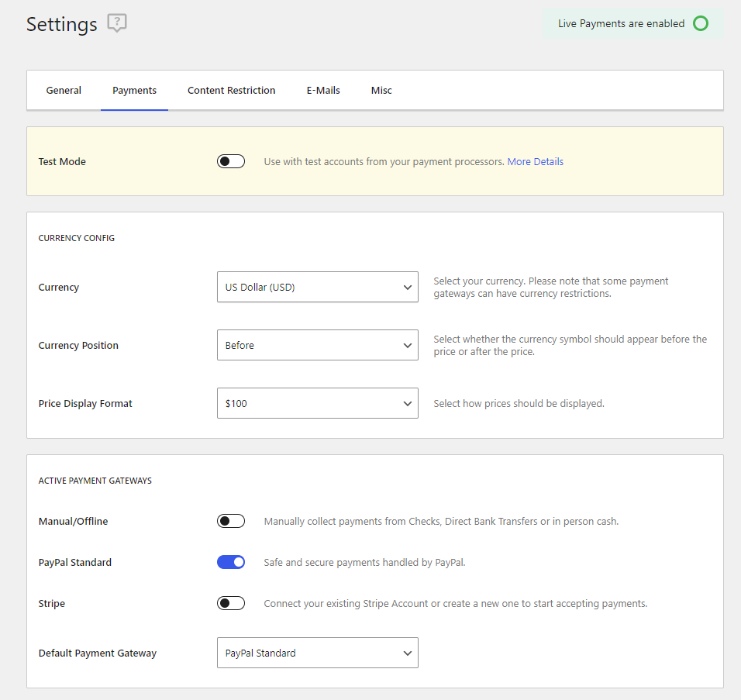Open the Price Display Format dropdown
The image size is (741, 700).
pos(318,403)
